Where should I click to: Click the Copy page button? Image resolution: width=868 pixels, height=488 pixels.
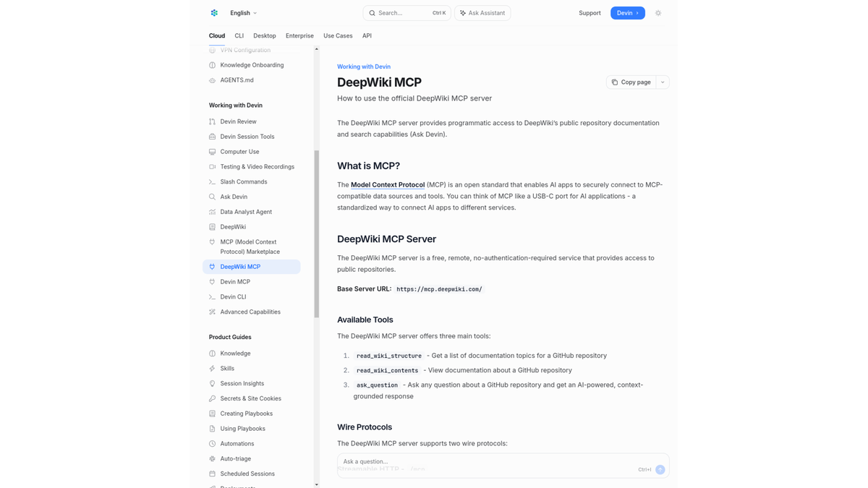tap(631, 82)
